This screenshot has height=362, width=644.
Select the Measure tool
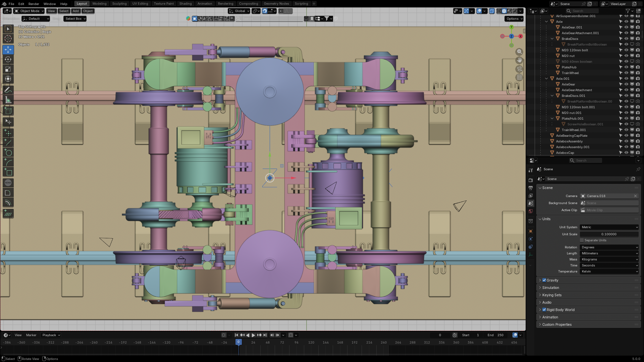pyautogui.click(x=8, y=100)
